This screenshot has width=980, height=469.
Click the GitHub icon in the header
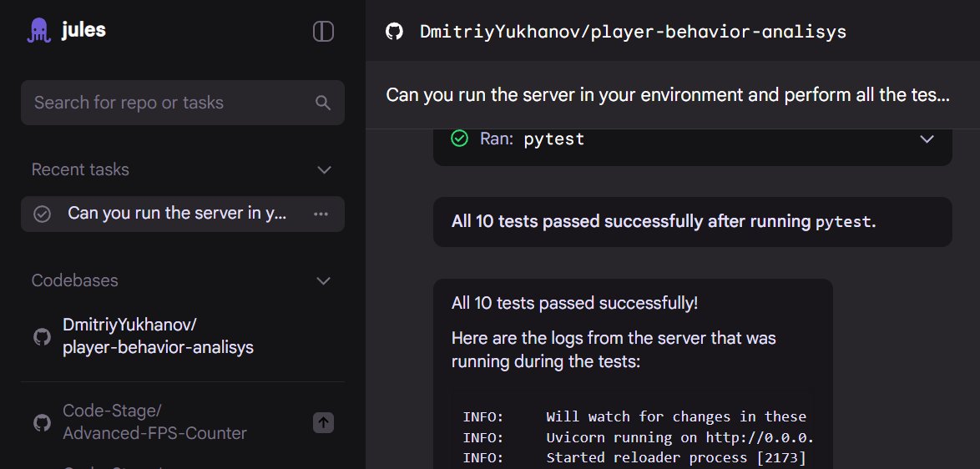click(x=394, y=31)
